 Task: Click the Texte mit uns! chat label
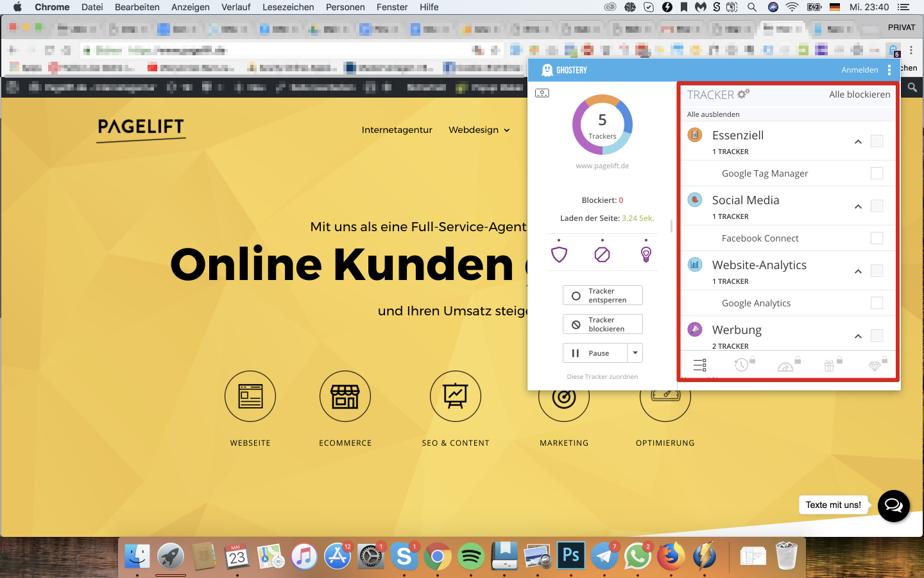833,505
